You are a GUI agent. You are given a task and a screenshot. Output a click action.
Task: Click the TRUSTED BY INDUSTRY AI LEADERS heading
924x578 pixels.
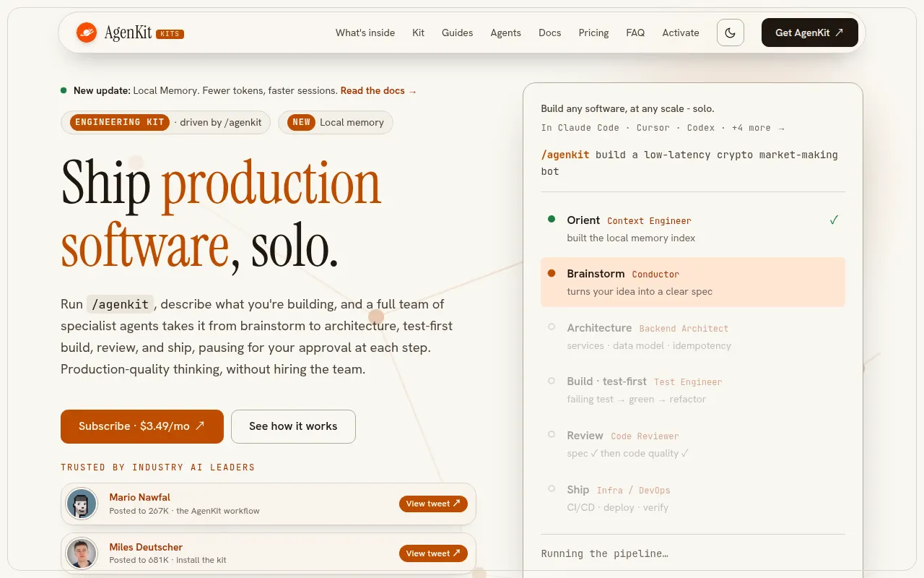158,467
